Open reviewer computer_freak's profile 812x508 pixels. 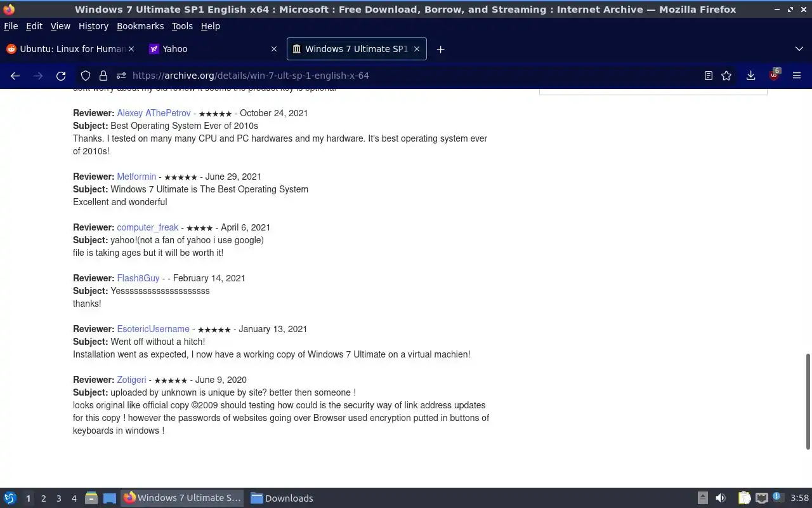pyautogui.click(x=148, y=227)
